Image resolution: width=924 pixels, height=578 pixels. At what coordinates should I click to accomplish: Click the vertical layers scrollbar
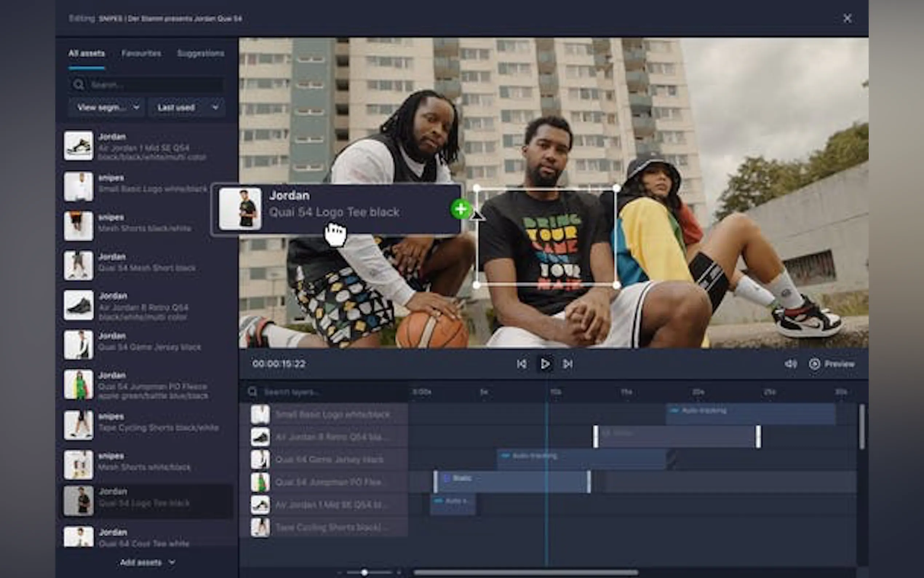[x=862, y=427]
